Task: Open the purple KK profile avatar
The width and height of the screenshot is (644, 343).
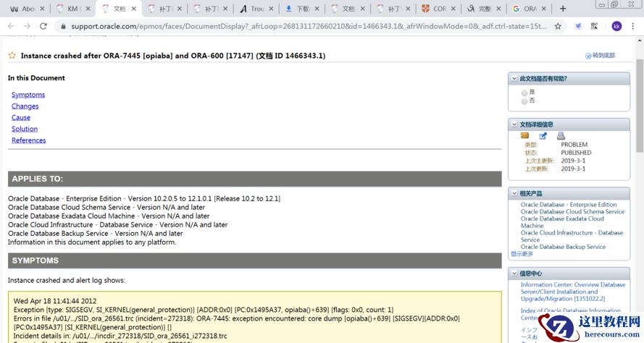Action: (616, 26)
